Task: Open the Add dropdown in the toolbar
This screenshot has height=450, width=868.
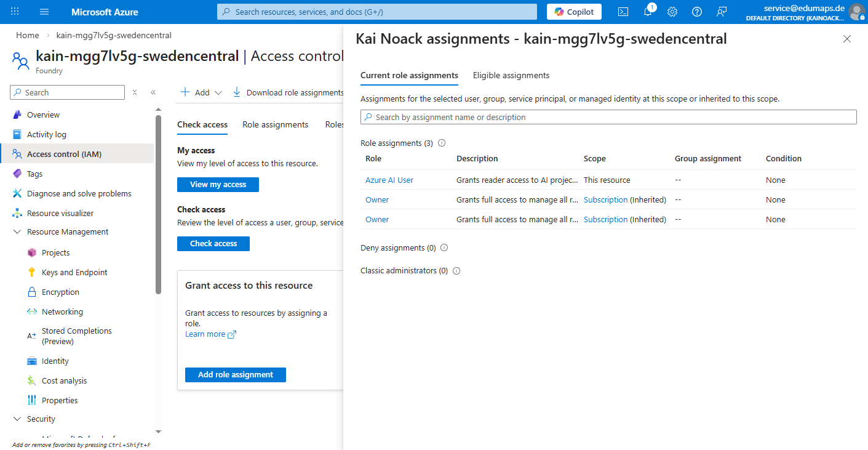Action: [201, 92]
